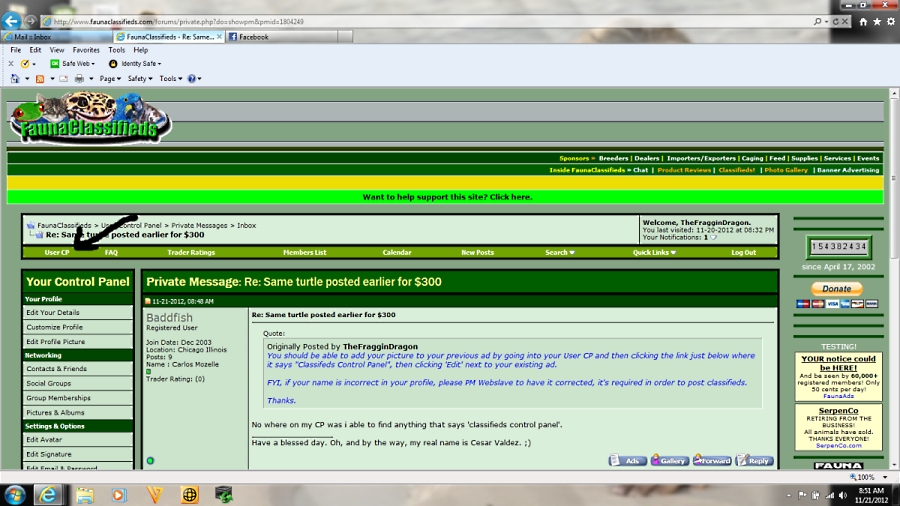Expand the Page menu in command bar

click(x=110, y=79)
